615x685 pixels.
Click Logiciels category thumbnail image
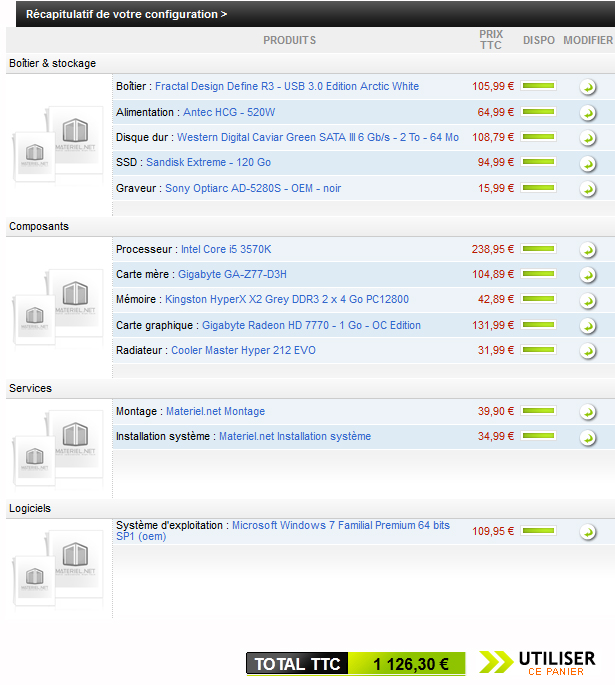[x=58, y=569]
